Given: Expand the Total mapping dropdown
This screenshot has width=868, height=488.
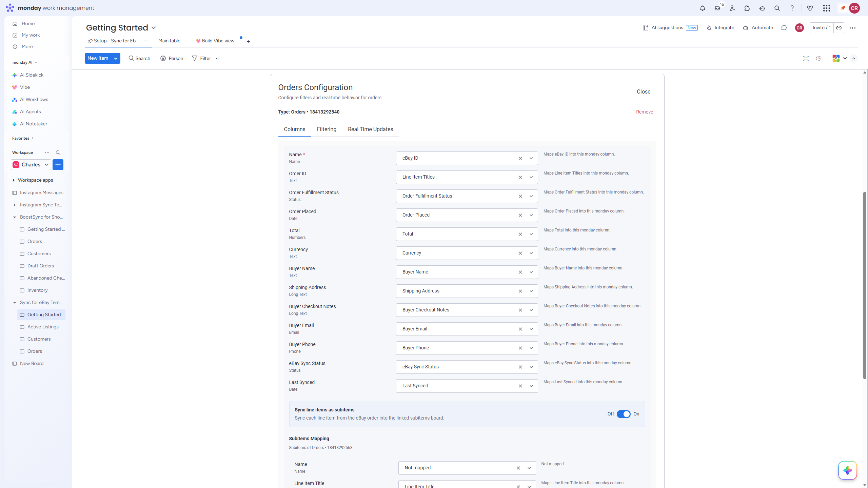Looking at the screenshot, I should pos(531,234).
